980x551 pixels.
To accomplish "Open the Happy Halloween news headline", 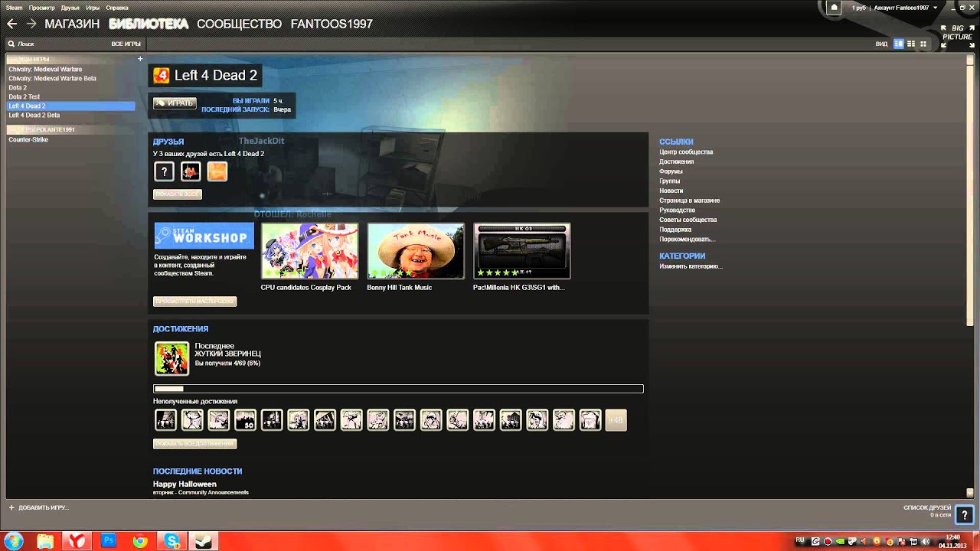I will [x=185, y=484].
